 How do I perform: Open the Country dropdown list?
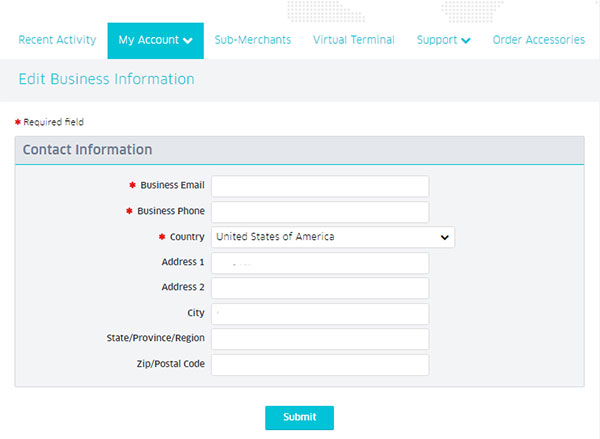pyautogui.click(x=333, y=237)
